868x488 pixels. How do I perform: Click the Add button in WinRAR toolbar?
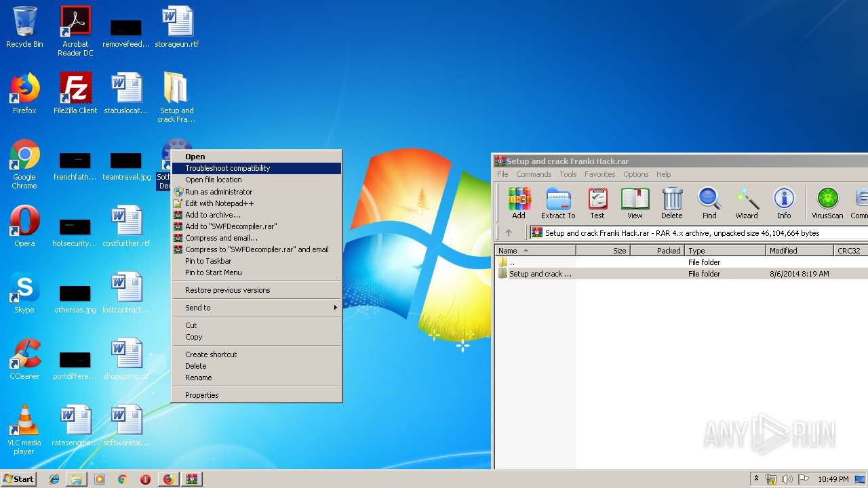(519, 203)
